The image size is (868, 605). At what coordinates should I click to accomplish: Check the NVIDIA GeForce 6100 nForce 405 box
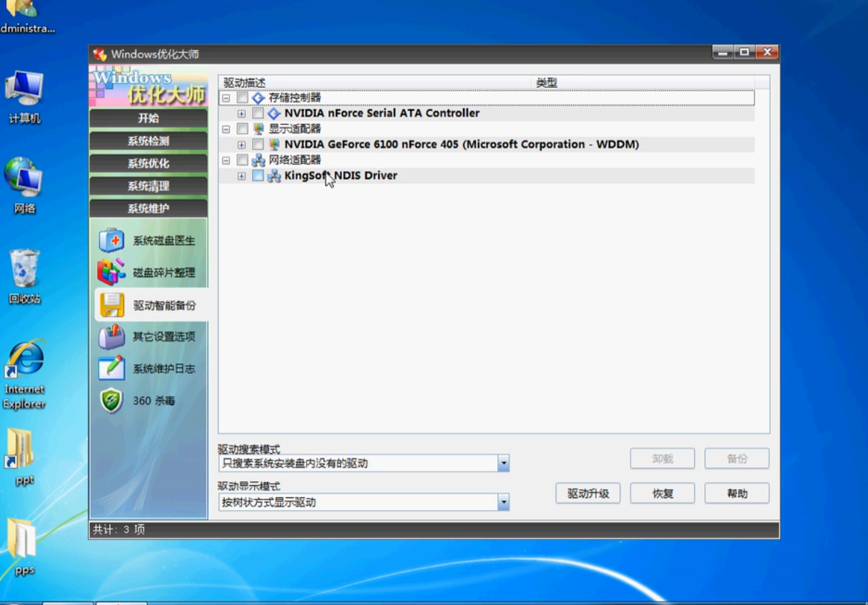(258, 144)
